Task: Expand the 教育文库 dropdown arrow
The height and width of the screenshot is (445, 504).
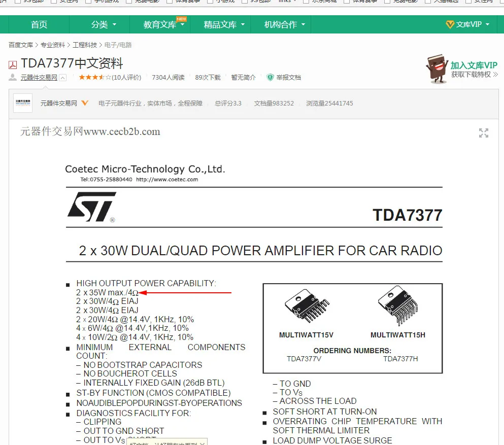Action: [183, 24]
